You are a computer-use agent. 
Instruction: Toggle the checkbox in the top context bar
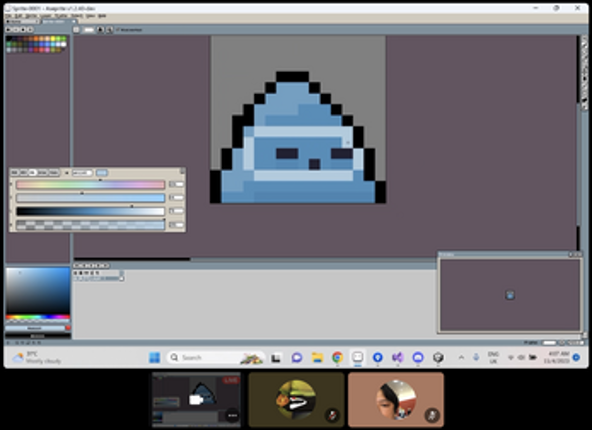(117, 29)
